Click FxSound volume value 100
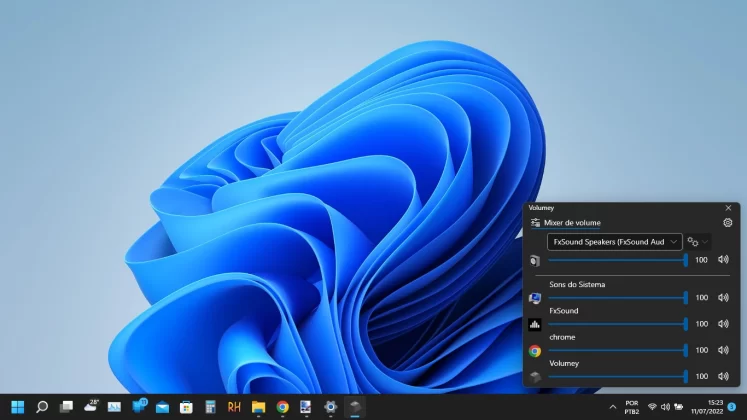Viewport: 747px width, 420px height. pos(701,324)
